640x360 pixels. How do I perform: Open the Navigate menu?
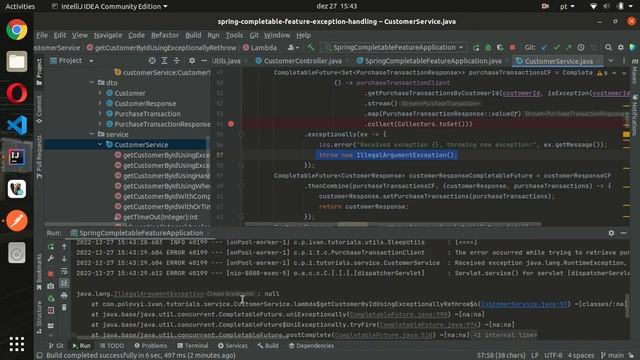point(108,35)
